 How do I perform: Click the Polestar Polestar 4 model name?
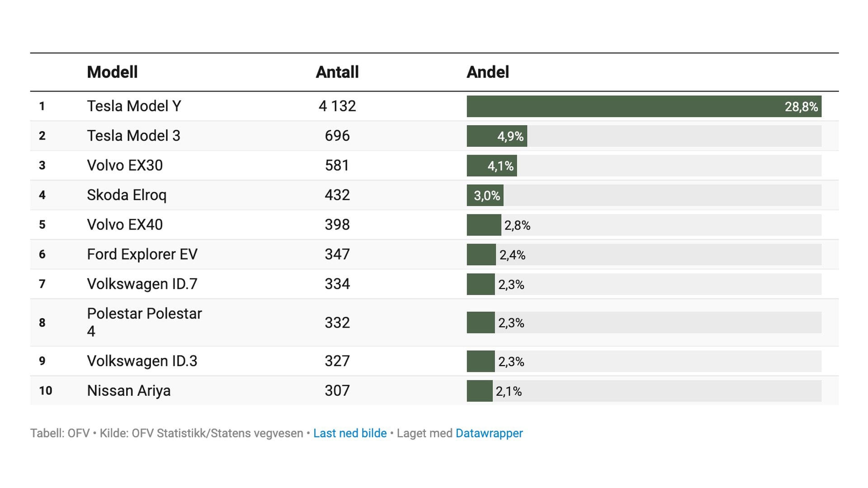[x=144, y=322]
